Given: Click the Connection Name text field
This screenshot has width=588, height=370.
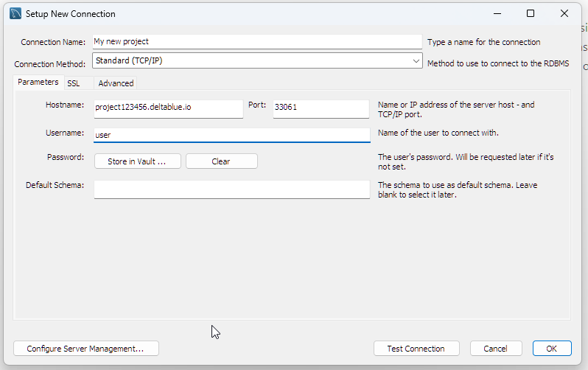Looking at the screenshot, I should (x=257, y=42).
